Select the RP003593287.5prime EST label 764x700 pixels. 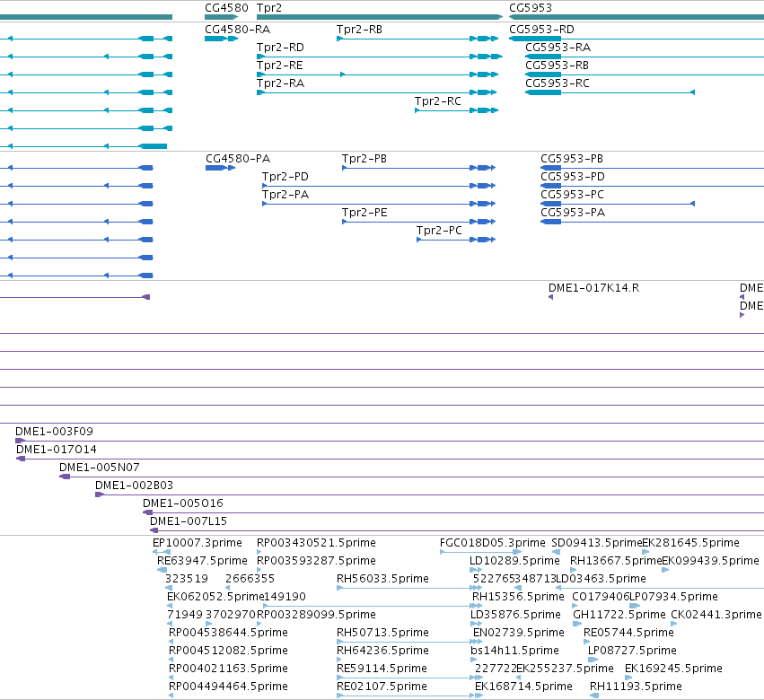coord(316,561)
